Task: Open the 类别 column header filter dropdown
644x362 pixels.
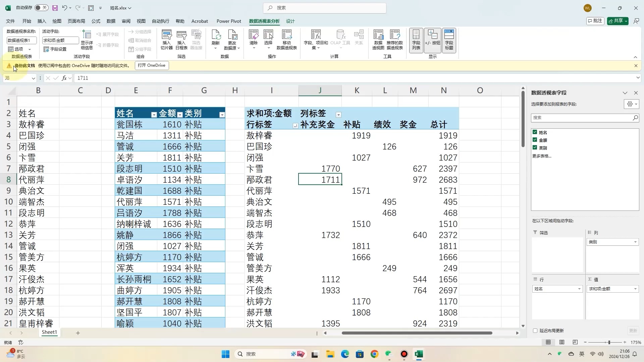Action: point(222,115)
